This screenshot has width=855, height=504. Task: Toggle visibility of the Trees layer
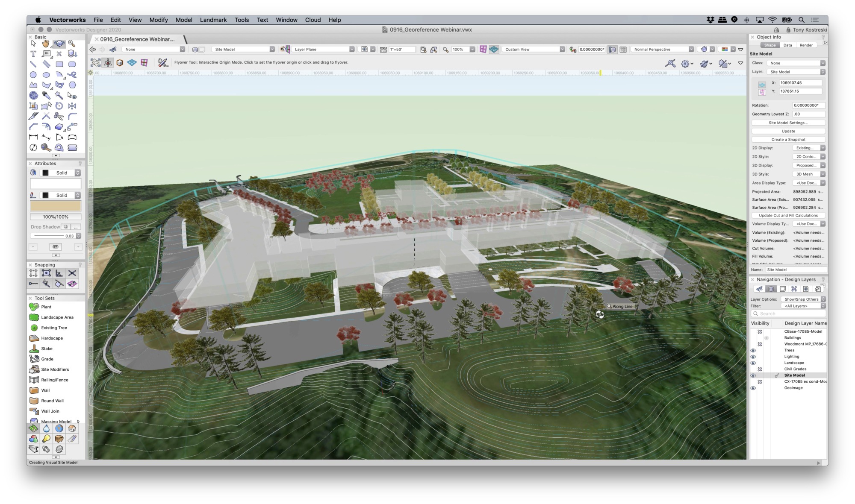pyautogui.click(x=753, y=350)
